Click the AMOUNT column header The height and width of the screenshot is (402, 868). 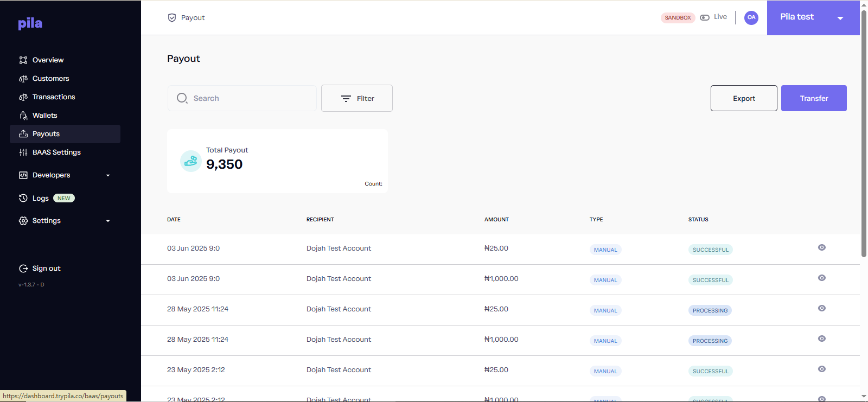(x=496, y=220)
